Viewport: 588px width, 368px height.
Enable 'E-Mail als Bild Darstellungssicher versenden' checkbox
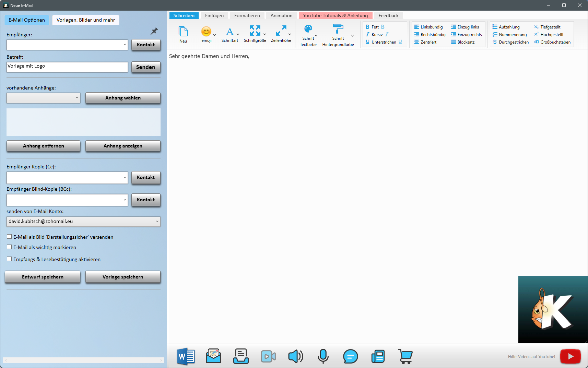(x=10, y=237)
